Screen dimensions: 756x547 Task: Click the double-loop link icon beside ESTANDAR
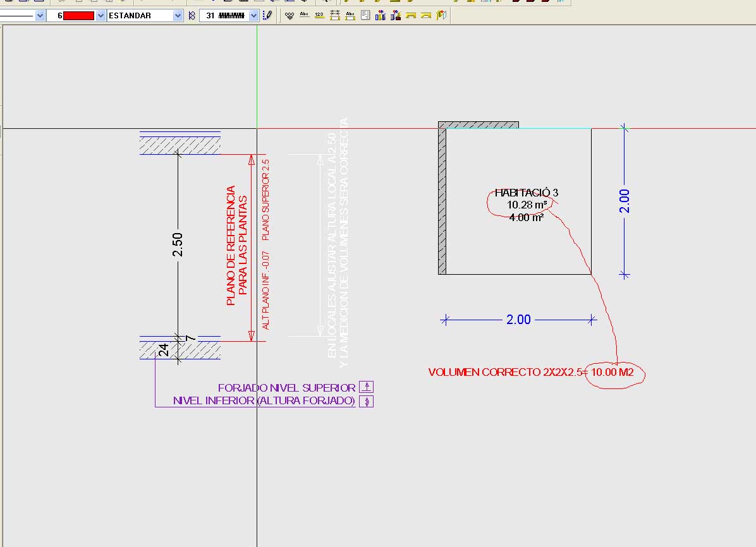tap(192, 16)
